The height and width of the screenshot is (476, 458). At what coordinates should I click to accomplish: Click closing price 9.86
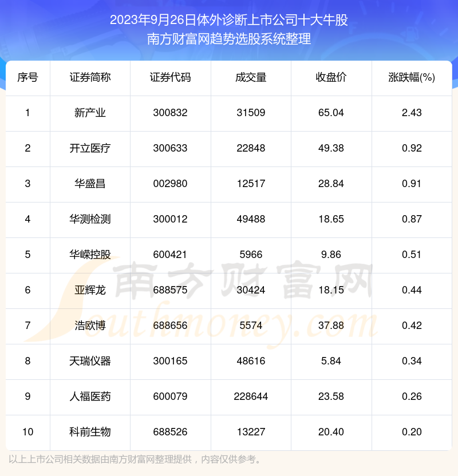[331, 255]
